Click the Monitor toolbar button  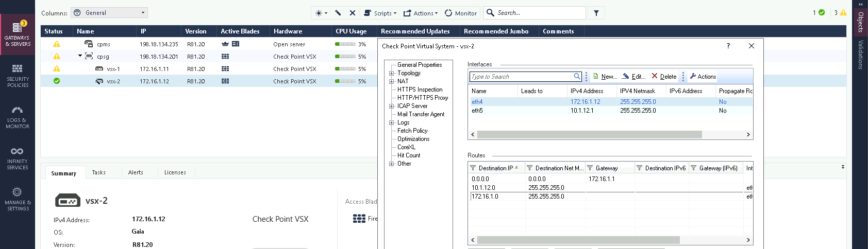pyautogui.click(x=461, y=13)
